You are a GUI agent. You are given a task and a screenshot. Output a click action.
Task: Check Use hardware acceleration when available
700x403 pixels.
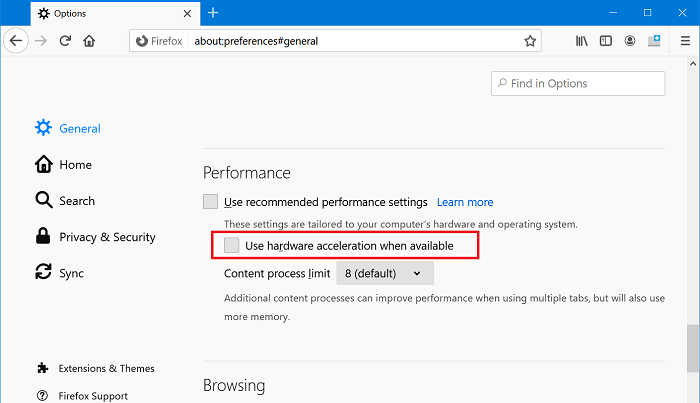point(232,245)
